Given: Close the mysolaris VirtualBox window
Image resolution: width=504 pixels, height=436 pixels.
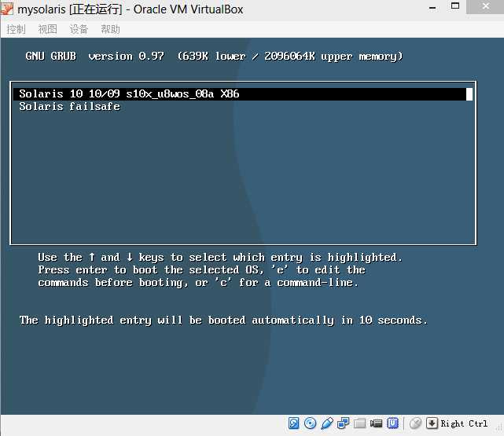Looking at the screenshot, I should tap(485, 6).
